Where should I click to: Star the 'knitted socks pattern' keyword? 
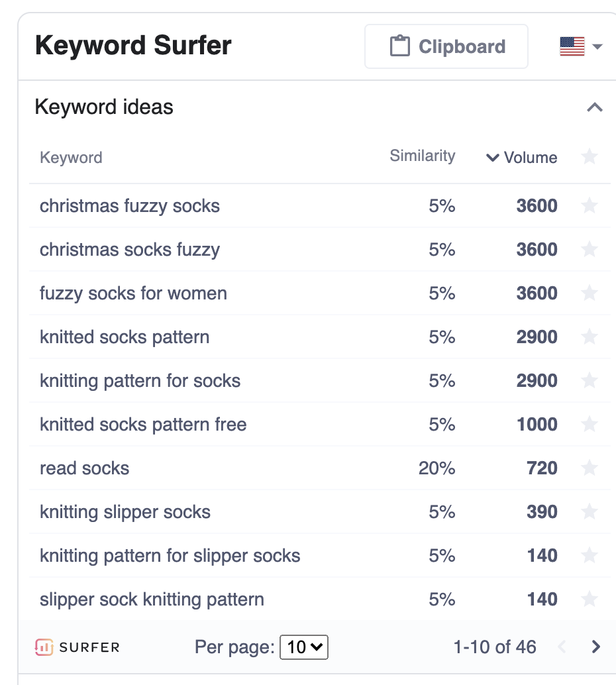tap(589, 337)
